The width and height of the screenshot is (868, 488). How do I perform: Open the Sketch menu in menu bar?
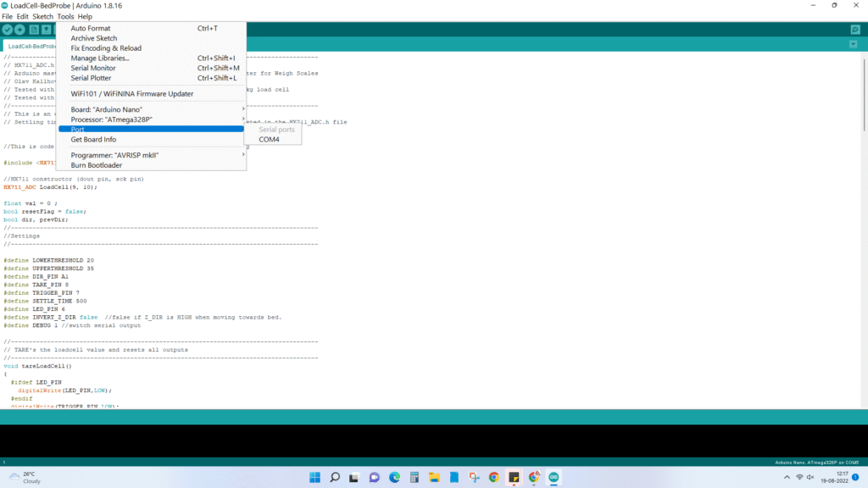click(42, 16)
